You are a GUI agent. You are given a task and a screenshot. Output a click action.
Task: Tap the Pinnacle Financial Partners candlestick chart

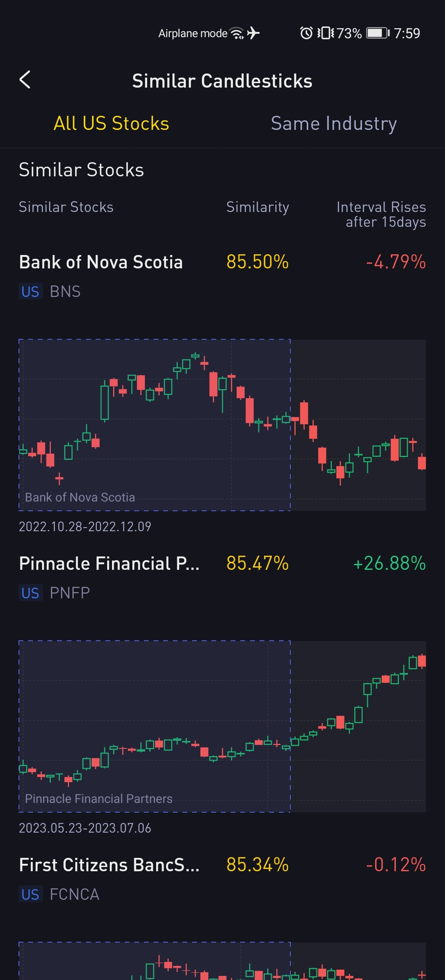[x=222, y=726]
